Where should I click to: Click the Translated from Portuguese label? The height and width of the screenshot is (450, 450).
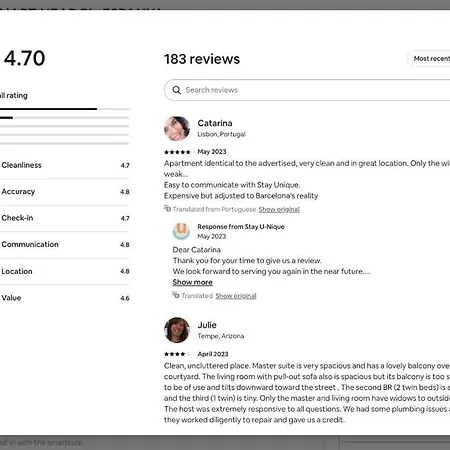(x=214, y=209)
